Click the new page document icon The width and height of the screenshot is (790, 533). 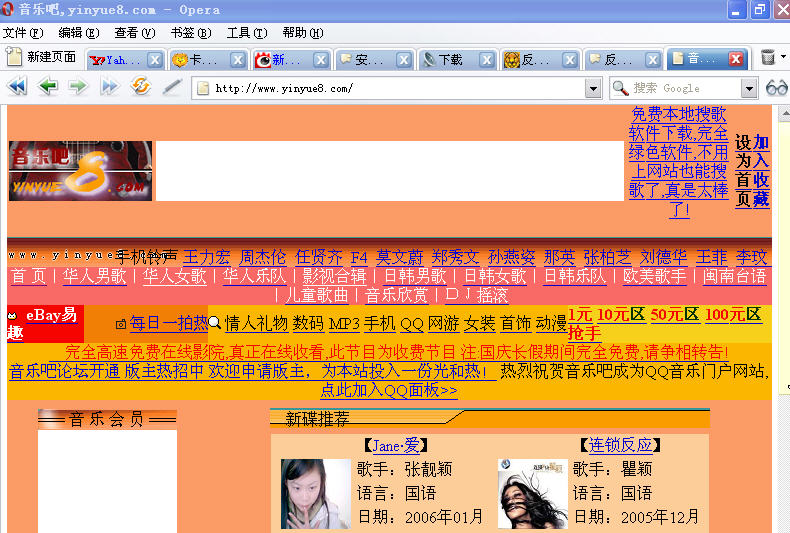(14, 57)
